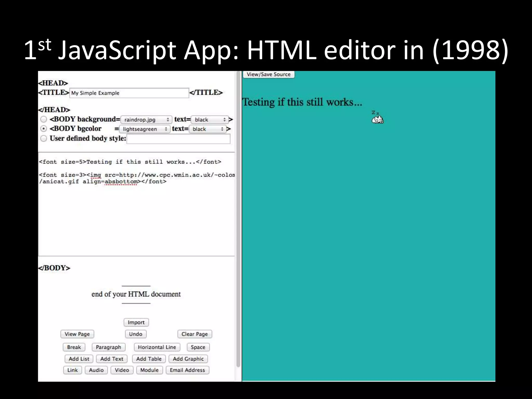Click the Video button

tap(122, 370)
